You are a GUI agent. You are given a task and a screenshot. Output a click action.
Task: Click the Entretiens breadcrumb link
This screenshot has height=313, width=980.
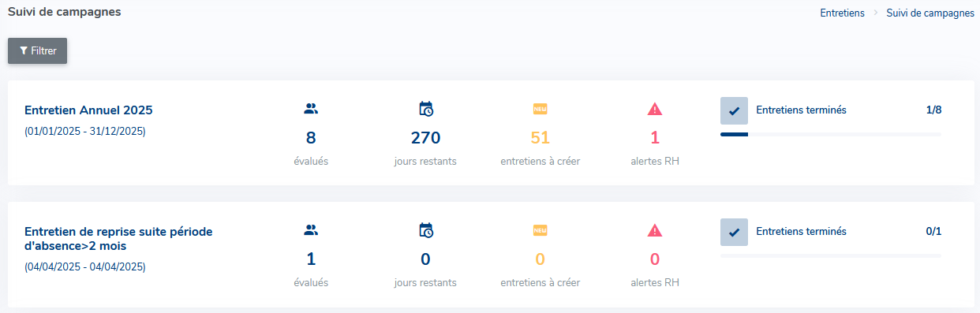tap(843, 13)
